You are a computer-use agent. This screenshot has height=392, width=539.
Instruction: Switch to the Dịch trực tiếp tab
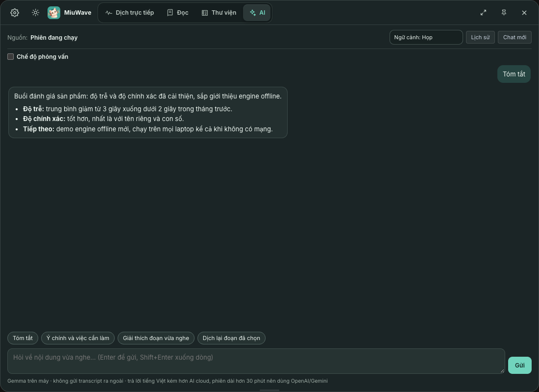click(129, 13)
